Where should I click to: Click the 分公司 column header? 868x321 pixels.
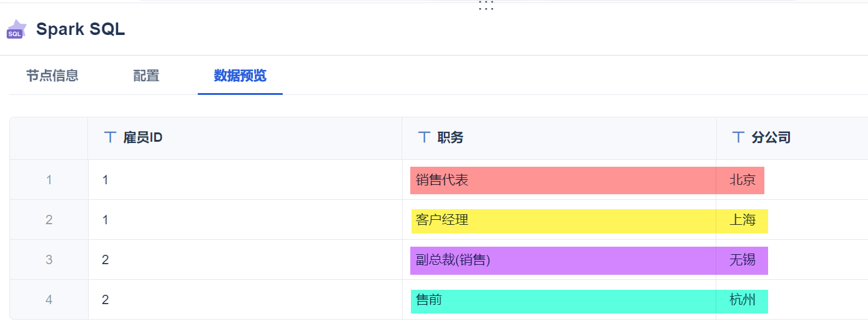771,137
